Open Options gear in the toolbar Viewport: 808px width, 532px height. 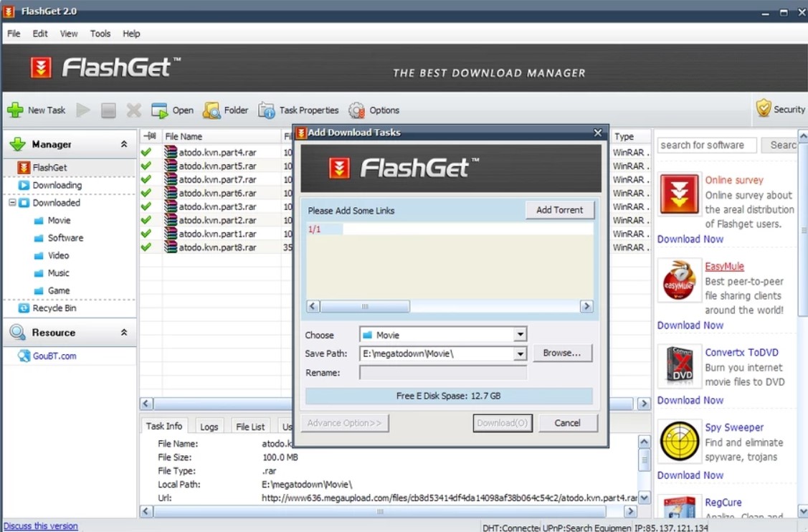[356, 110]
